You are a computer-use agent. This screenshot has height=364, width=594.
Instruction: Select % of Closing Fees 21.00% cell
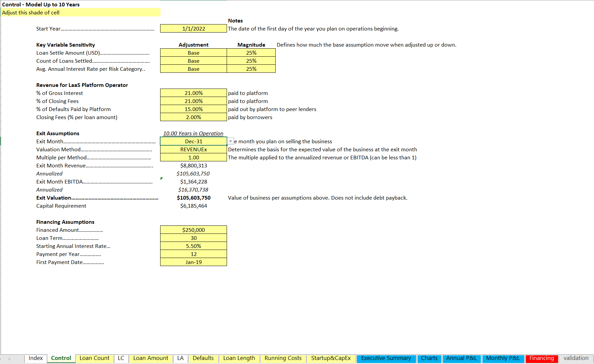tap(193, 101)
